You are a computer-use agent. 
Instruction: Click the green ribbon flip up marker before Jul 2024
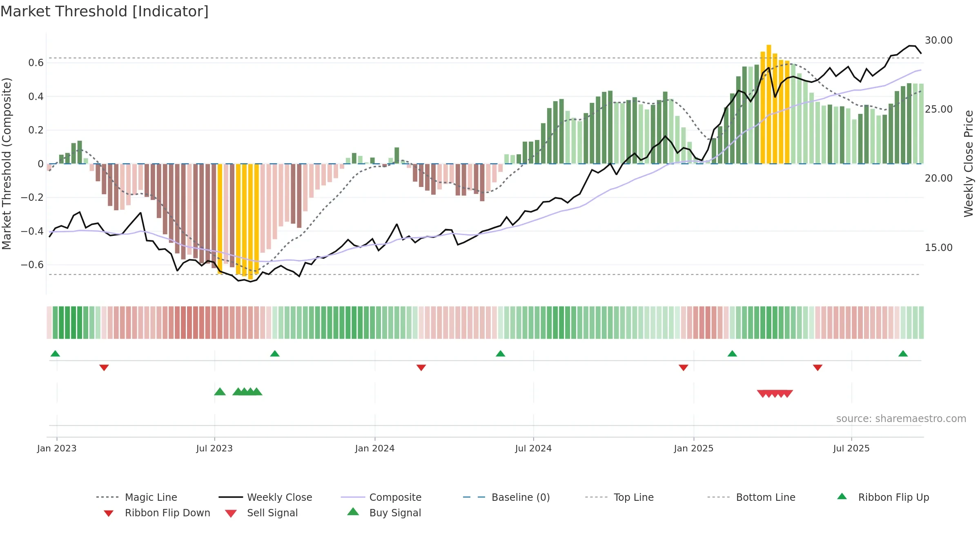click(x=501, y=353)
